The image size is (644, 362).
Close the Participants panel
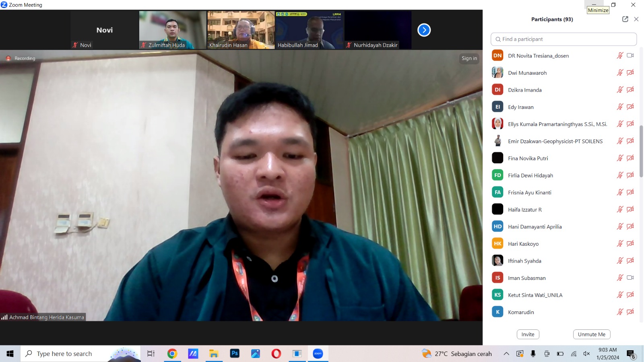coord(636,19)
